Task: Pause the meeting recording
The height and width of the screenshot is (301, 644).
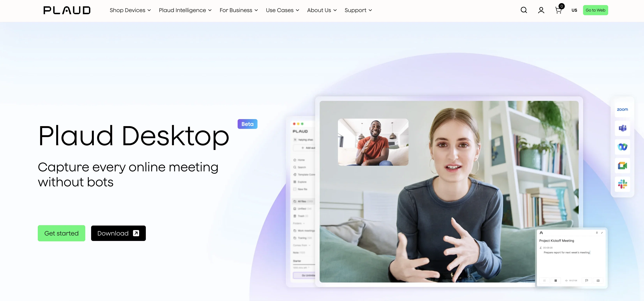Action: 544,281
